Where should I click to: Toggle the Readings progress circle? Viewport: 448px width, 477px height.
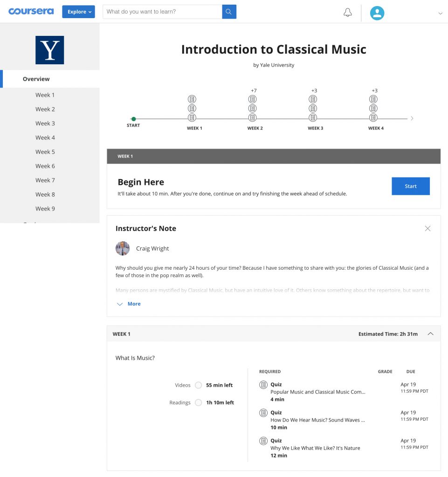pyautogui.click(x=199, y=402)
